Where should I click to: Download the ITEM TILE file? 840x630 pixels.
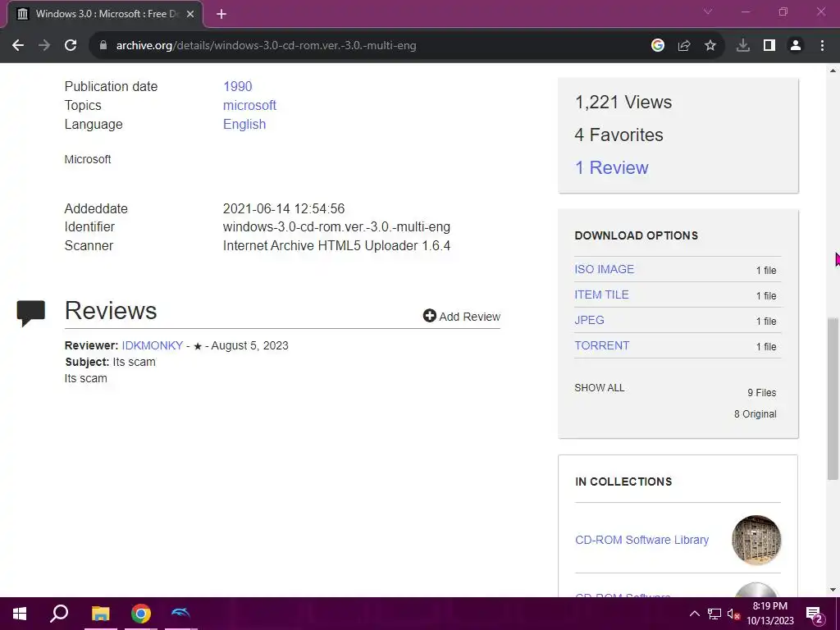[x=601, y=294]
